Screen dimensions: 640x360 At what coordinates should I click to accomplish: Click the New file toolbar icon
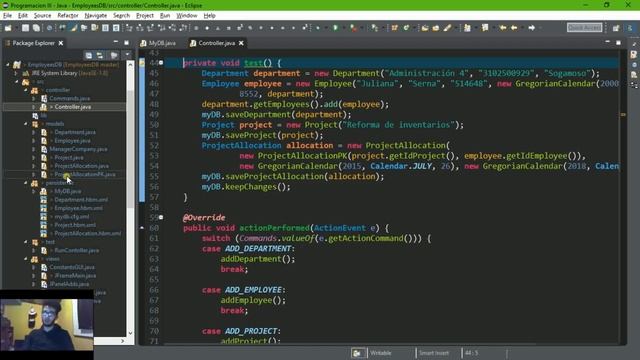click(8, 28)
